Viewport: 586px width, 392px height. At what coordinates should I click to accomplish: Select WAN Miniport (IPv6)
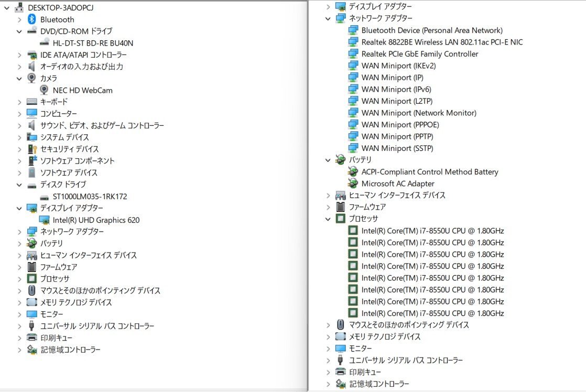point(396,89)
